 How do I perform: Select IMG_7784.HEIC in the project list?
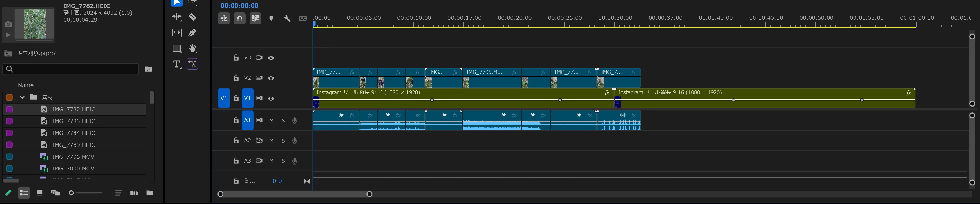74,133
